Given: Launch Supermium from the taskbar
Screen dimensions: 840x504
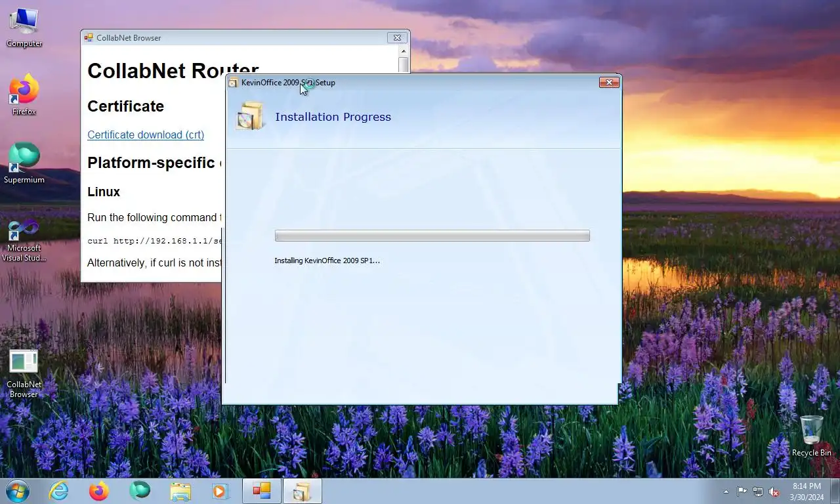Looking at the screenshot, I should pos(139,491).
